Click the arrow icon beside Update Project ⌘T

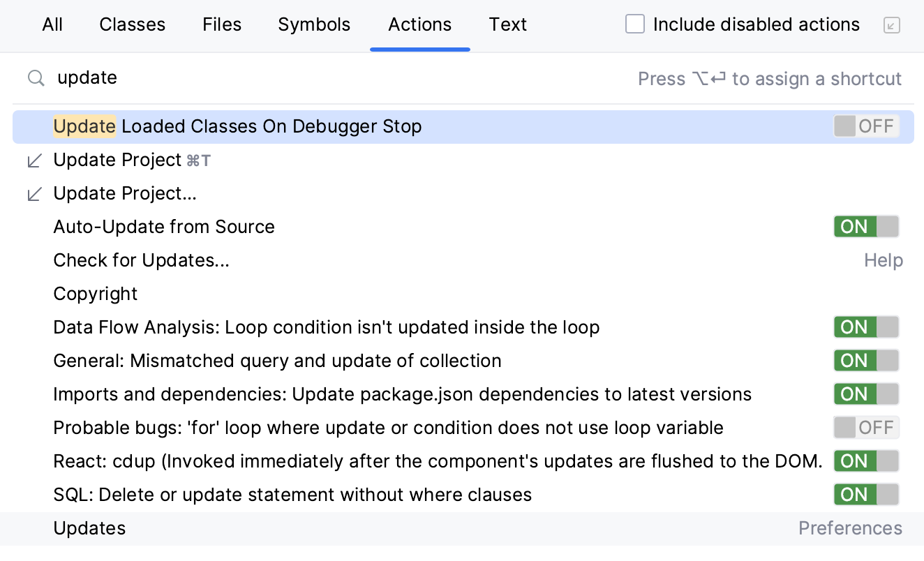(34, 160)
